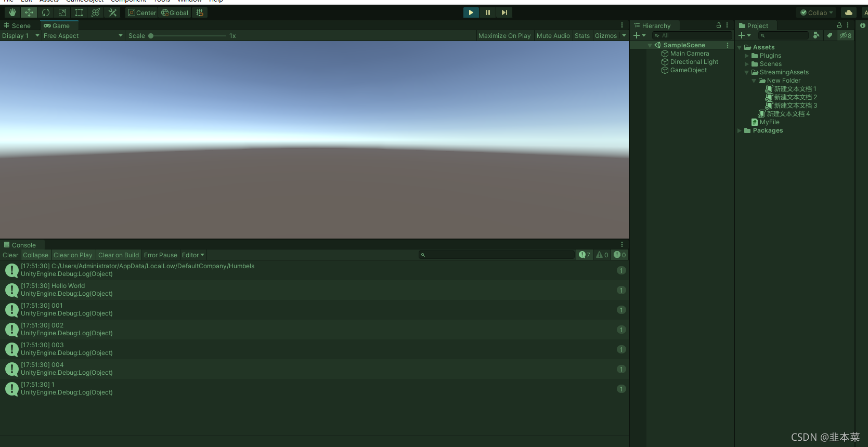The height and width of the screenshot is (447, 868).
Task: Collapse the Assets folder
Action: (x=740, y=47)
